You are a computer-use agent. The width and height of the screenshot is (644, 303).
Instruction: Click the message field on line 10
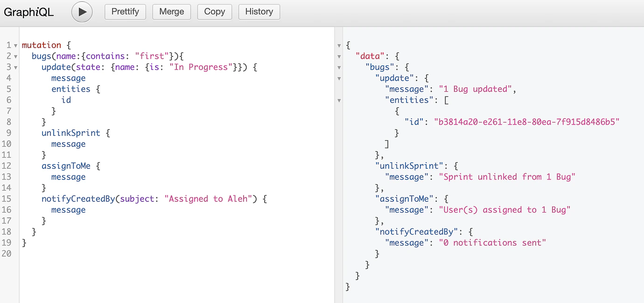click(x=69, y=144)
